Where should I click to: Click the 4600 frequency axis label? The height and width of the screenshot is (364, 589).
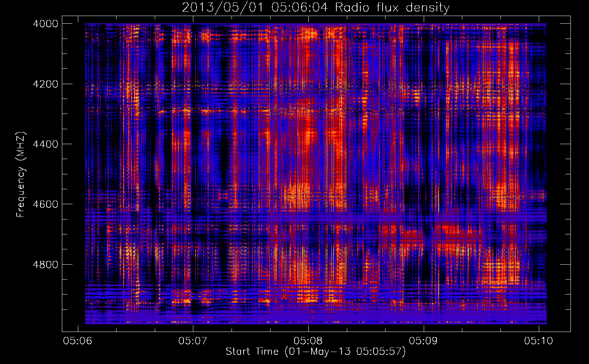coord(45,204)
